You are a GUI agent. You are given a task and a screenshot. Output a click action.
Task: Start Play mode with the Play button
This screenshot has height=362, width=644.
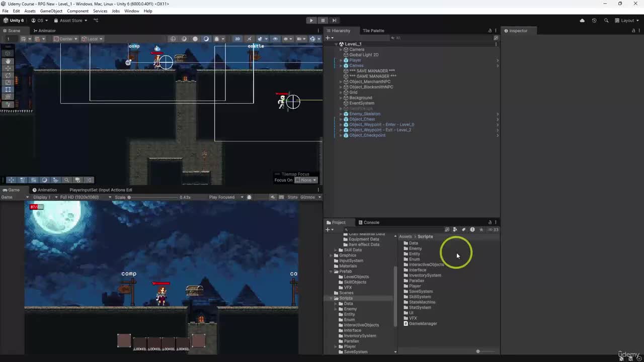click(311, 21)
